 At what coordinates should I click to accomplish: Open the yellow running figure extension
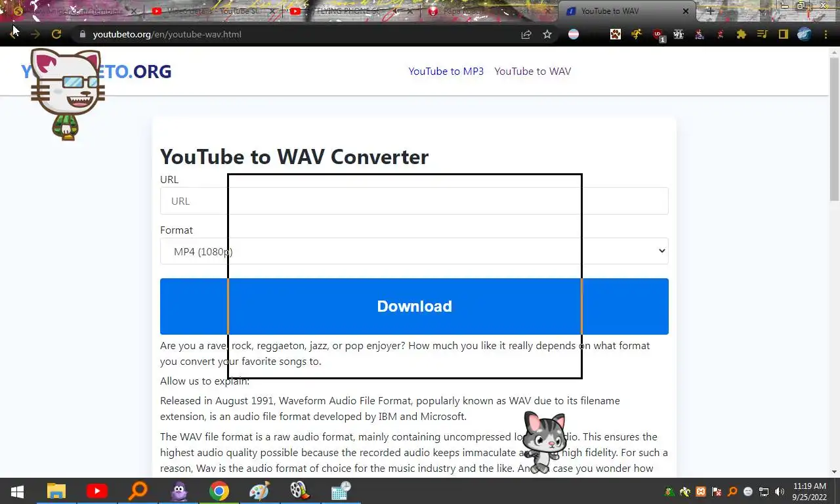637,34
